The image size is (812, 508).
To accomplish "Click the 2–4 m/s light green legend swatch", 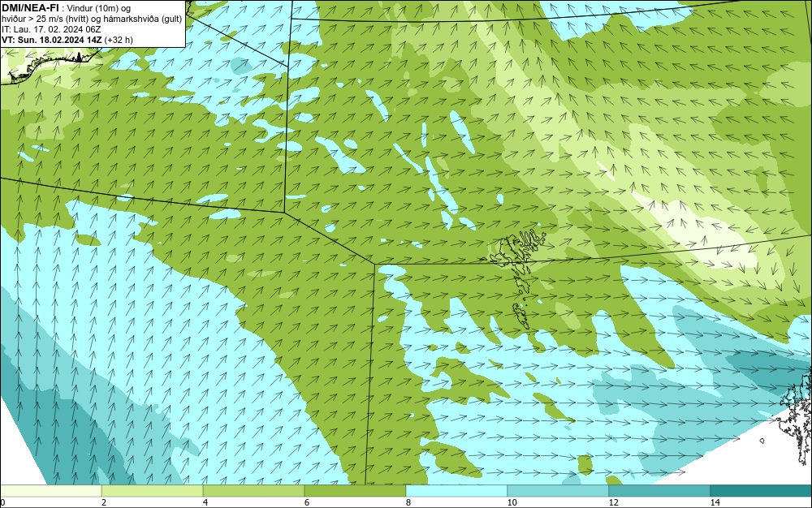I will pos(153,490).
